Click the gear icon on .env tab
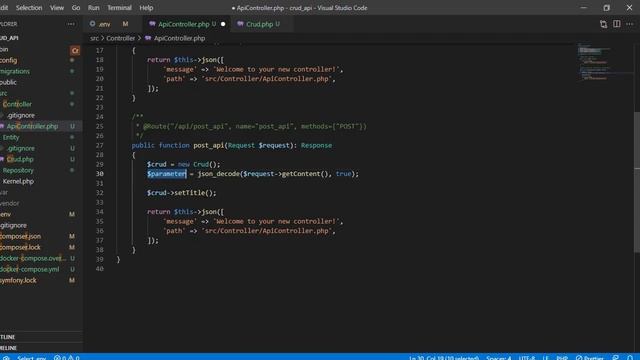This screenshot has height=360, width=640. 92,24
